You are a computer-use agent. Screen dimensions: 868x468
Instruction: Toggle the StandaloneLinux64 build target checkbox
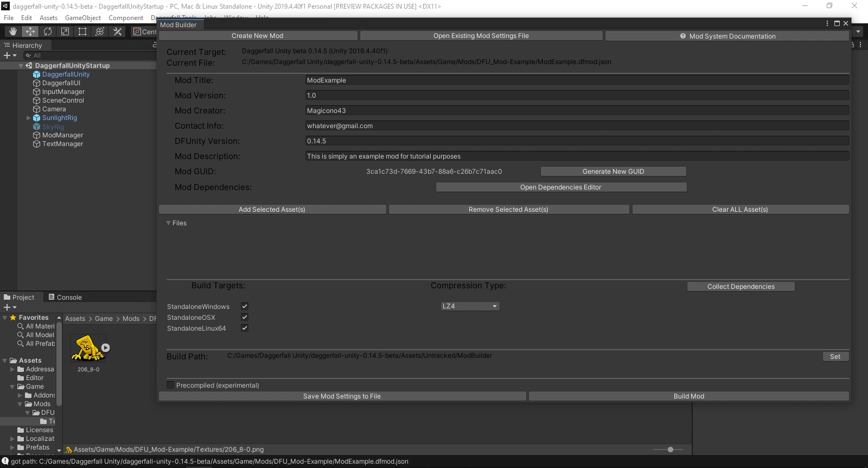(245, 328)
